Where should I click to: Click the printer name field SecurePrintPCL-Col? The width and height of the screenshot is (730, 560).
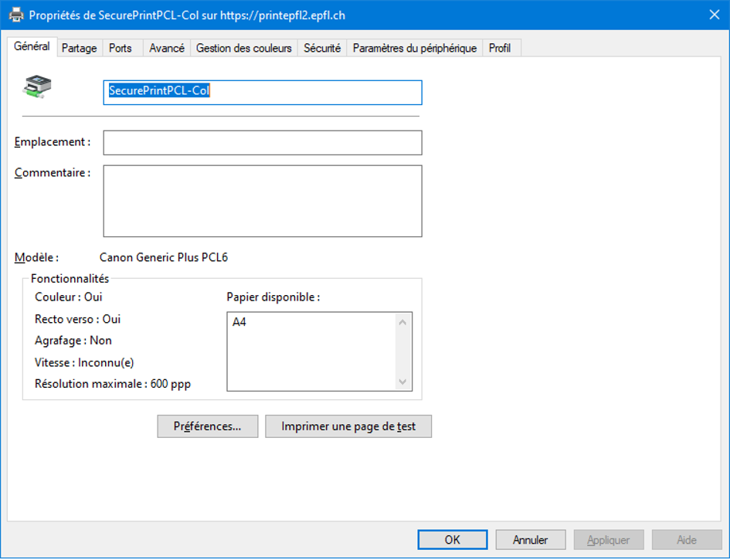tap(263, 92)
